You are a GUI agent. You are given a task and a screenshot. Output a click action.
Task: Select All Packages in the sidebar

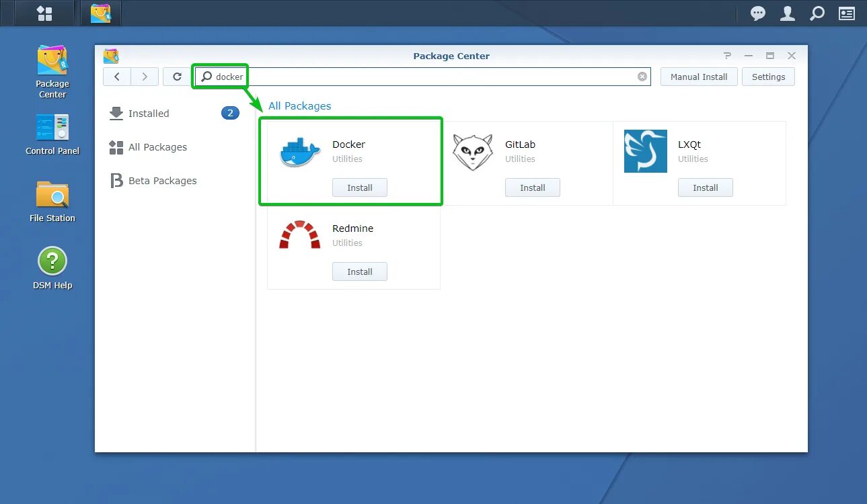point(174,147)
